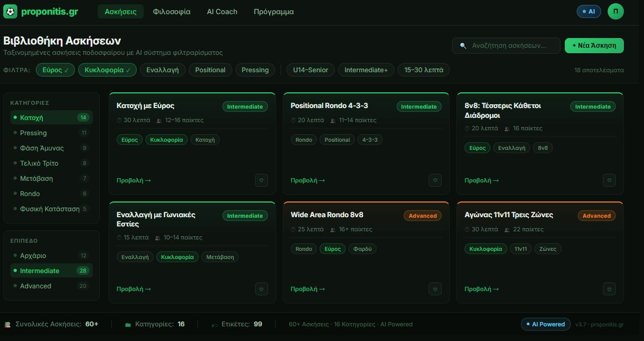Click the proponitis.gr soccer ball logo
The width and height of the screenshot is (644, 341).
(10, 11)
